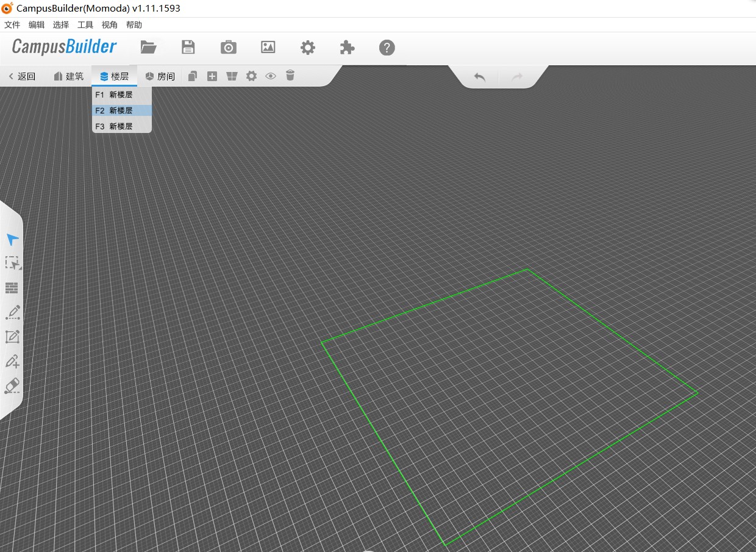The height and width of the screenshot is (552, 756).
Task: Open the 楼层 floor dropdown tab
Action: (115, 76)
